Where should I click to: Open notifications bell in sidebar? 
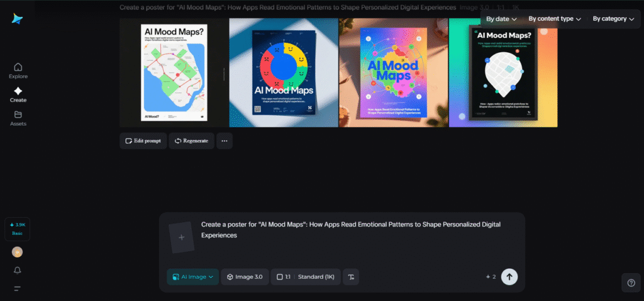tap(17, 270)
